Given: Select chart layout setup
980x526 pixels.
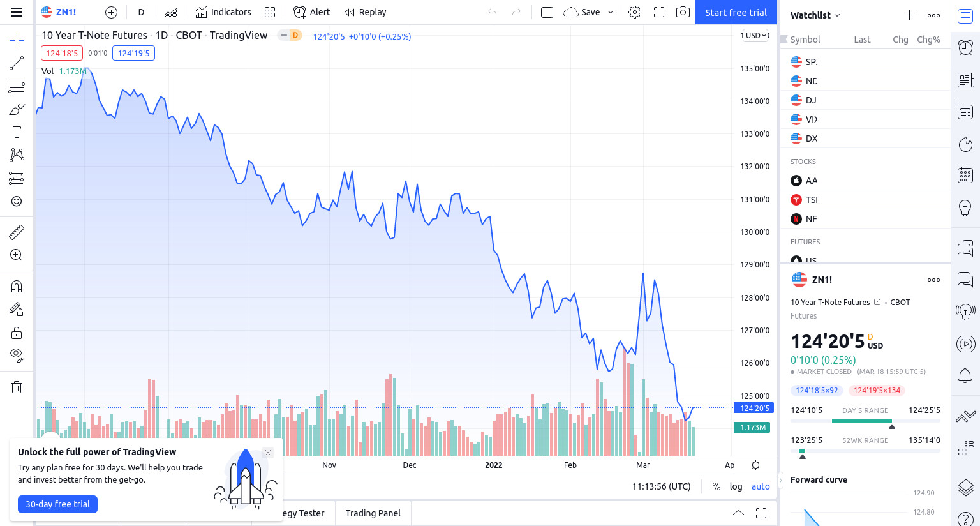Looking at the screenshot, I should tap(547, 12).
